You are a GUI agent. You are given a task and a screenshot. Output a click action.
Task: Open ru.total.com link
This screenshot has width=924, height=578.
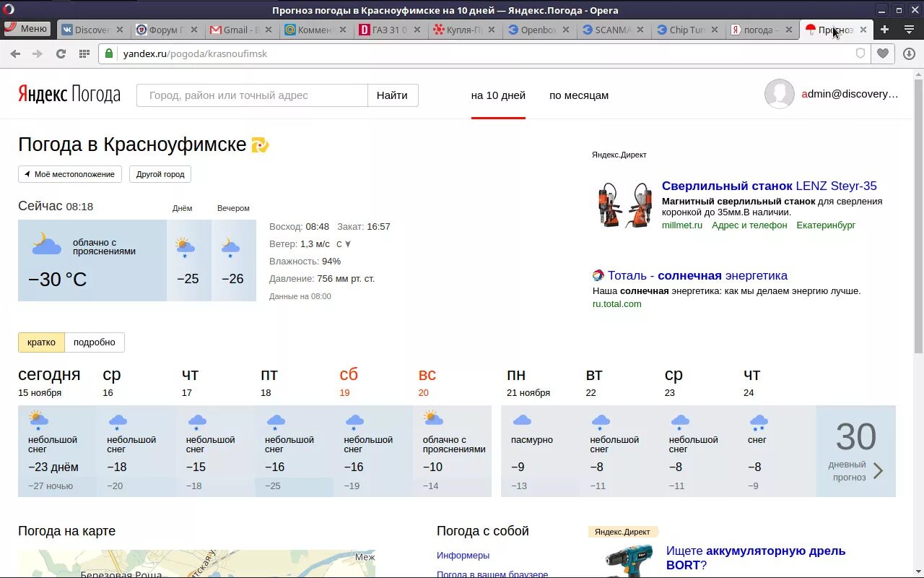(617, 303)
